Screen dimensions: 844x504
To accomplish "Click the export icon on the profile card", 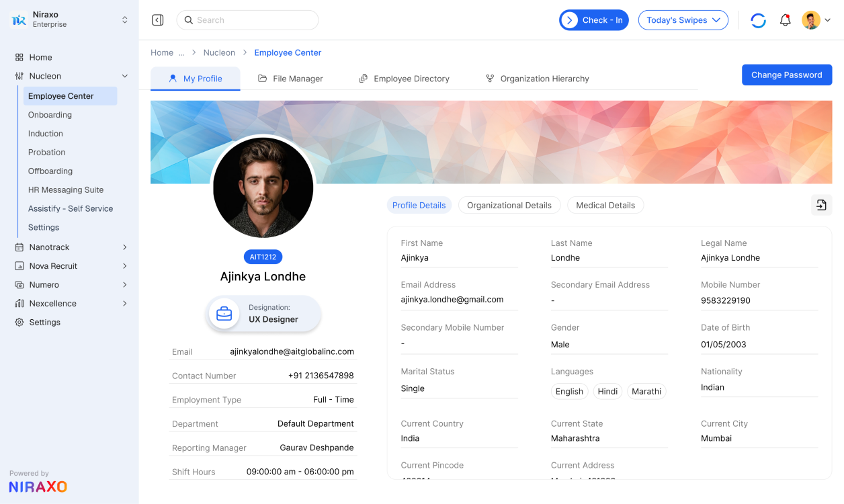I will [x=820, y=205].
